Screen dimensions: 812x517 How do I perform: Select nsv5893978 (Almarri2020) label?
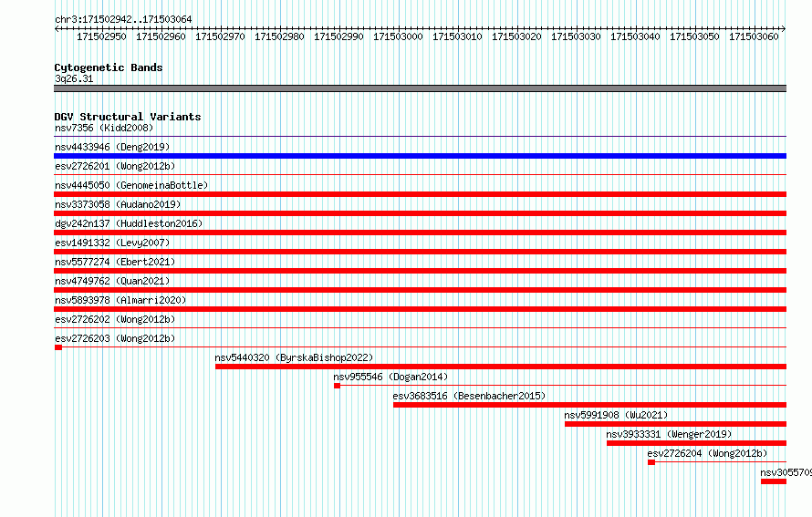[x=120, y=300]
